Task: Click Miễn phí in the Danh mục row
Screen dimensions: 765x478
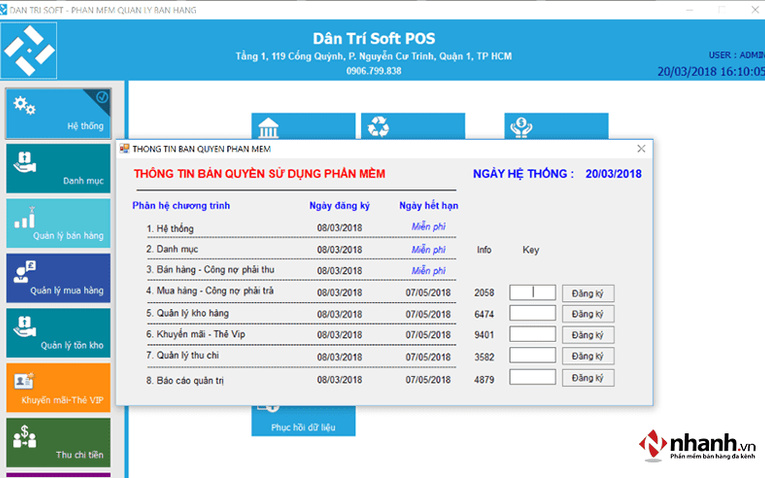Action: coord(428,250)
